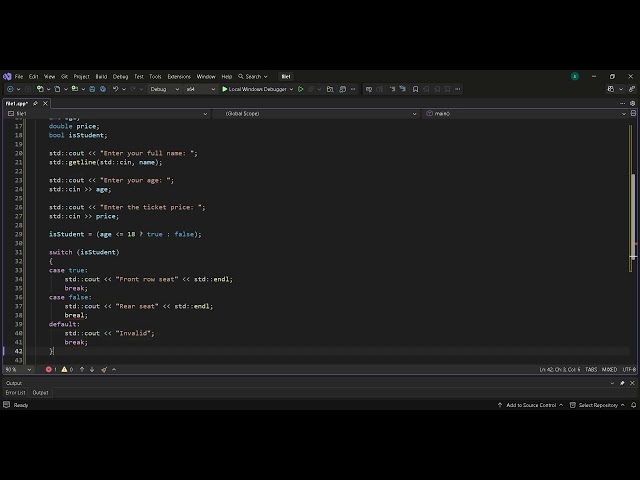The width and height of the screenshot is (640, 480).
Task: Open the zoom percentage dropdown
Action: tap(18, 369)
